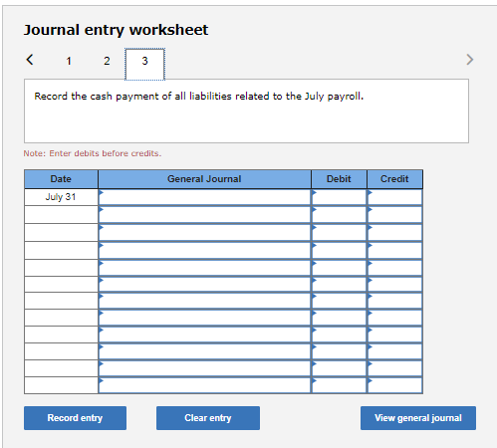This screenshot has height=448, width=497.
Task: Click the Debit column header
Action: tap(339, 179)
